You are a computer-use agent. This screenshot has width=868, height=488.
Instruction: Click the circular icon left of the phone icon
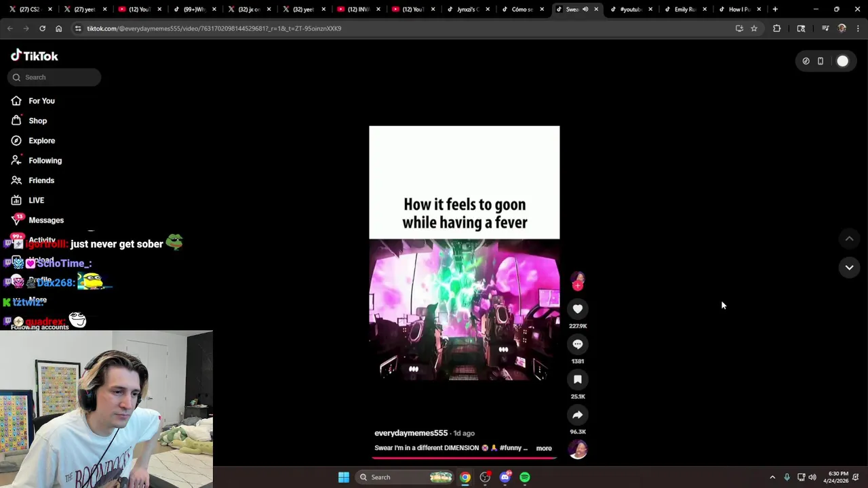point(806,61)
